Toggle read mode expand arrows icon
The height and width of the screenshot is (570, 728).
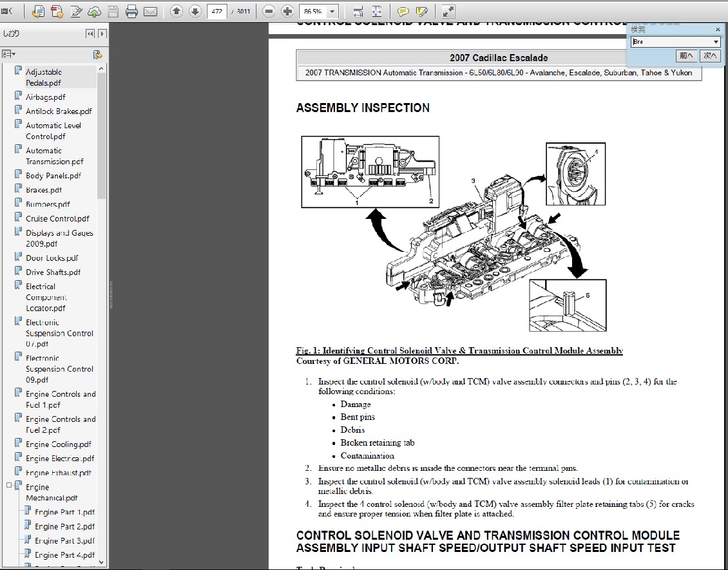click(x=448, y=12)
